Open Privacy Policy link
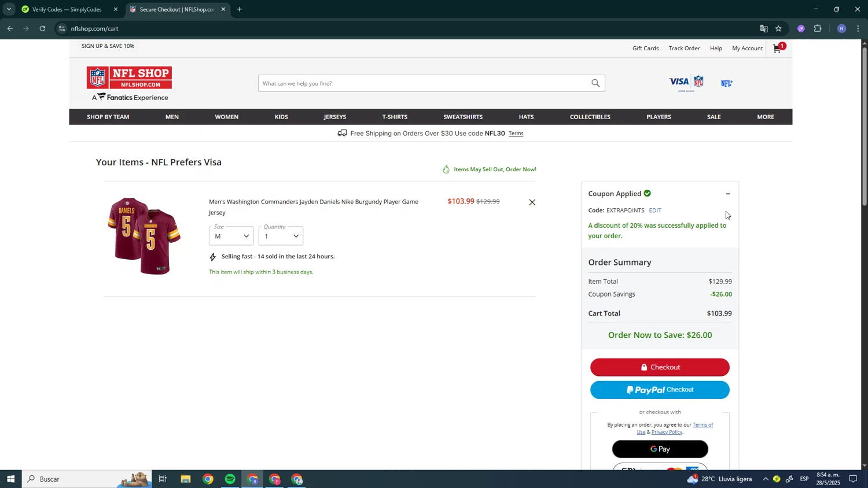The width and height of the screenshot is (868, 488). [667, 432]
